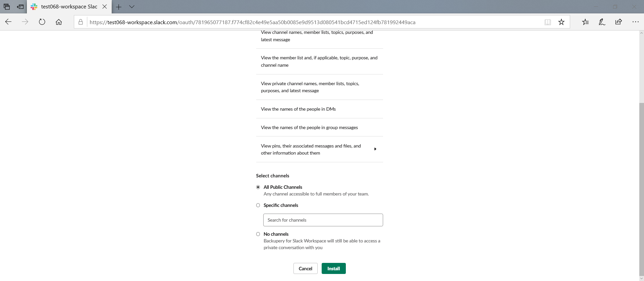The width and height of the screenshot is (644, 281).
Task: Choose the Specific channels option
Action: tap(258, 205)
